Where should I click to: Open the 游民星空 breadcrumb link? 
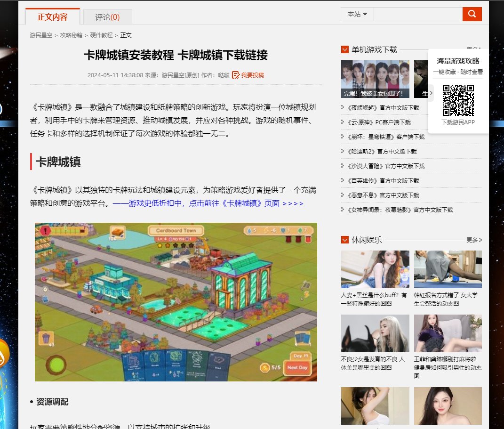pos(41,35)
